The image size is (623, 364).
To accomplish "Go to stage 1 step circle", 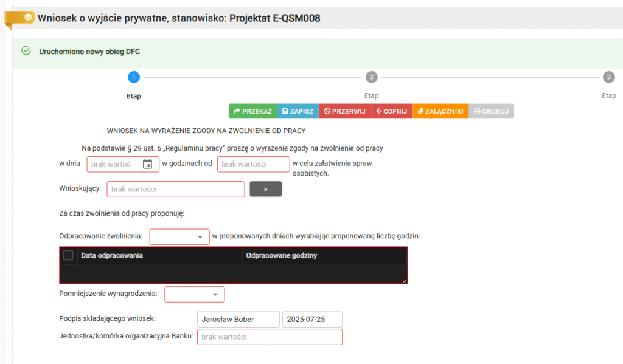I will [x=134, y=77].
